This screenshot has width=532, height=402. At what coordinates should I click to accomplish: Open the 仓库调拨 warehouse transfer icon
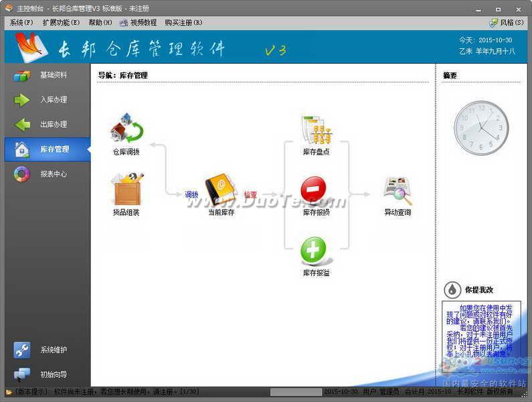click(127, 129)
